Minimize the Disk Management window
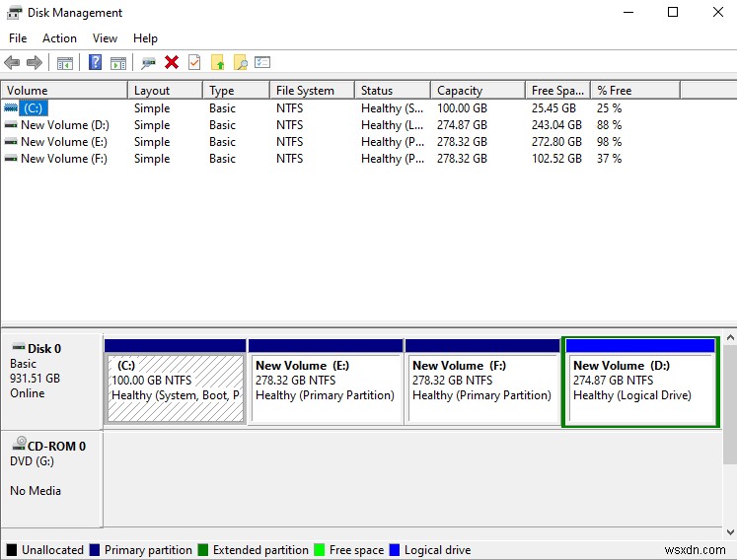The height and width of the screenshot is (560, 737). [628, 12]
